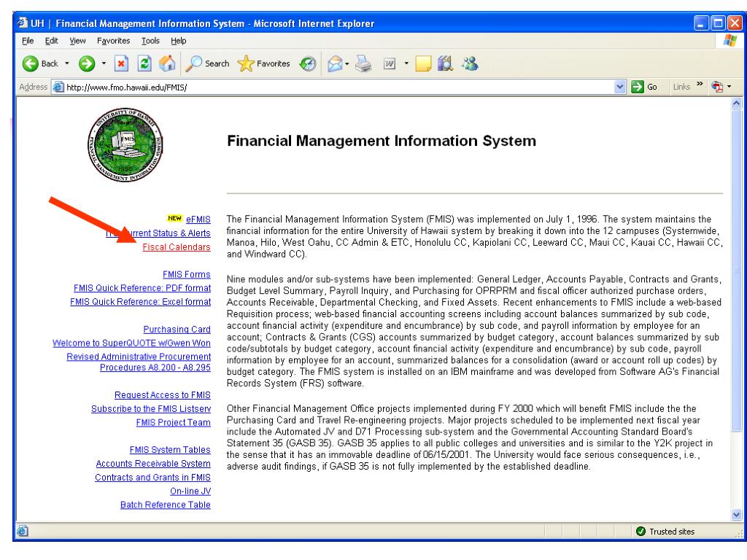The width and height of the screenshot is (747, 560).
Task: Open the Fiscal Calendars link
Action: pyautogui.click(x=177, y=247)
